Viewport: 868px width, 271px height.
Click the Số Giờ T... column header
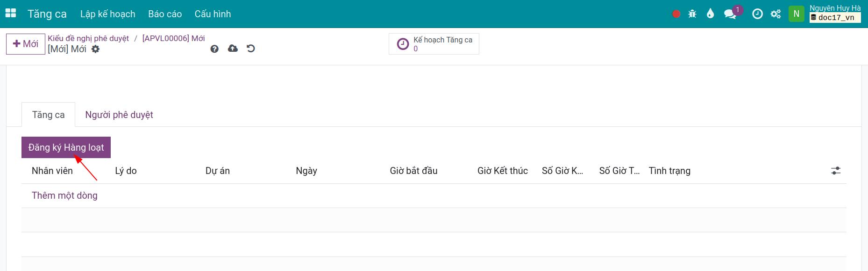(619, 171)
